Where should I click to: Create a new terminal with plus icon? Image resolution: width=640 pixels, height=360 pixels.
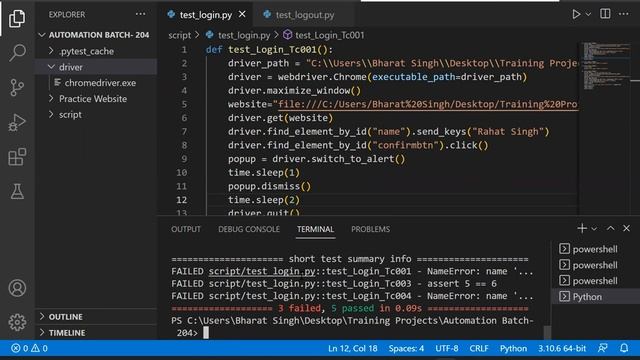[x=582, y=228]
